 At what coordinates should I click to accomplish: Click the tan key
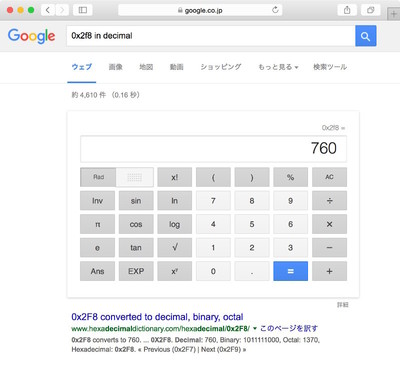(136, 247)
